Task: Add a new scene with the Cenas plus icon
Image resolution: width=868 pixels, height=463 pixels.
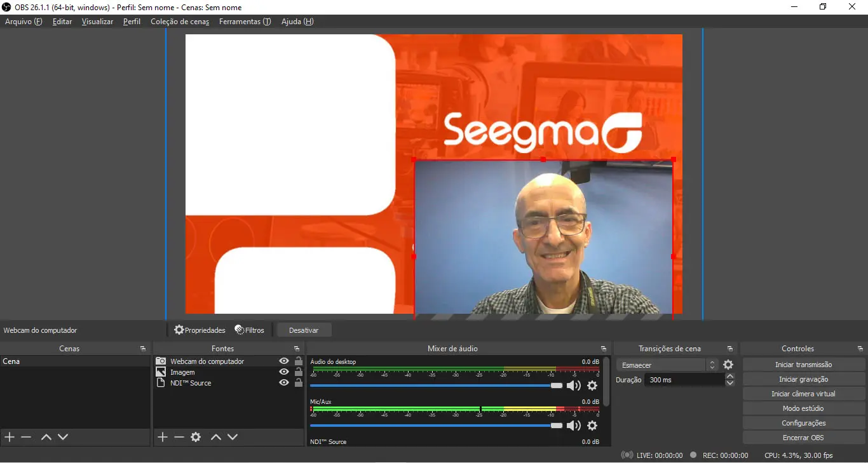Action: tap(10, 437)
